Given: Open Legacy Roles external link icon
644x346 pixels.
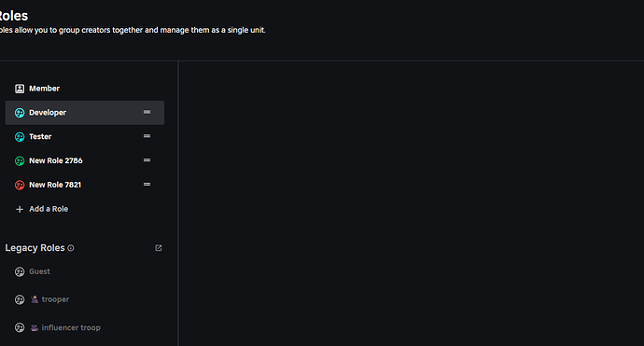Looking at the screenshot, I should [158, 248].
